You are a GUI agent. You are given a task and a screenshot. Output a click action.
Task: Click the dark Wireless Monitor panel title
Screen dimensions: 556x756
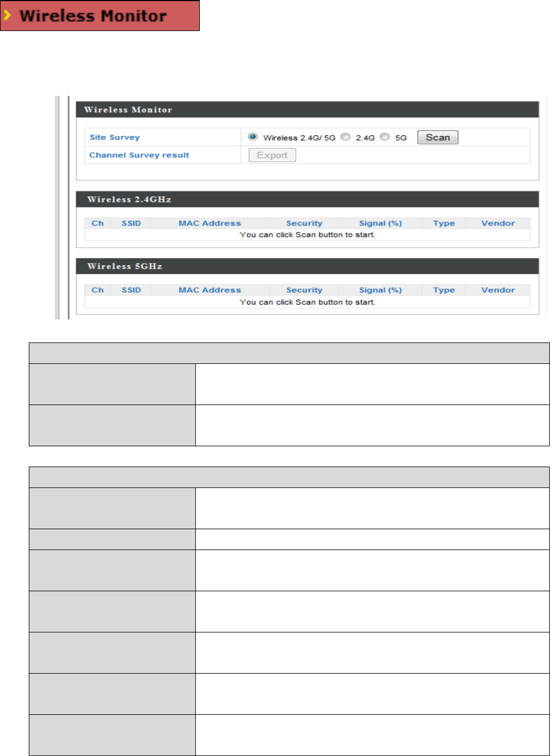308,109
